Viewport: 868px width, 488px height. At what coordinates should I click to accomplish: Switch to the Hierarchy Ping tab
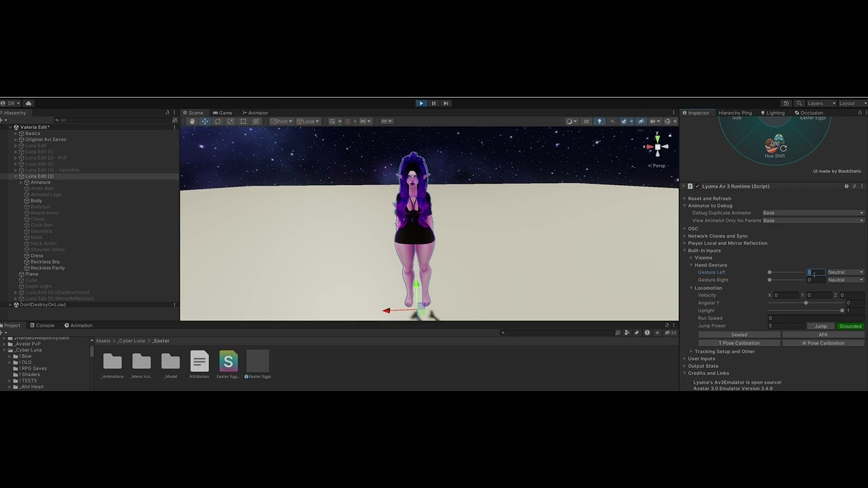click(734, 113)
